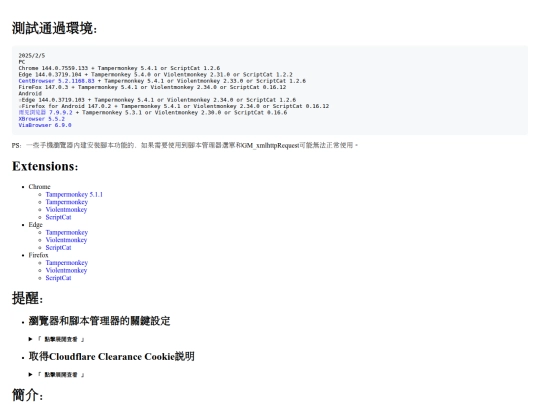
Task: Click the date 2025/2/5 line
Action: tap(32, 55)
